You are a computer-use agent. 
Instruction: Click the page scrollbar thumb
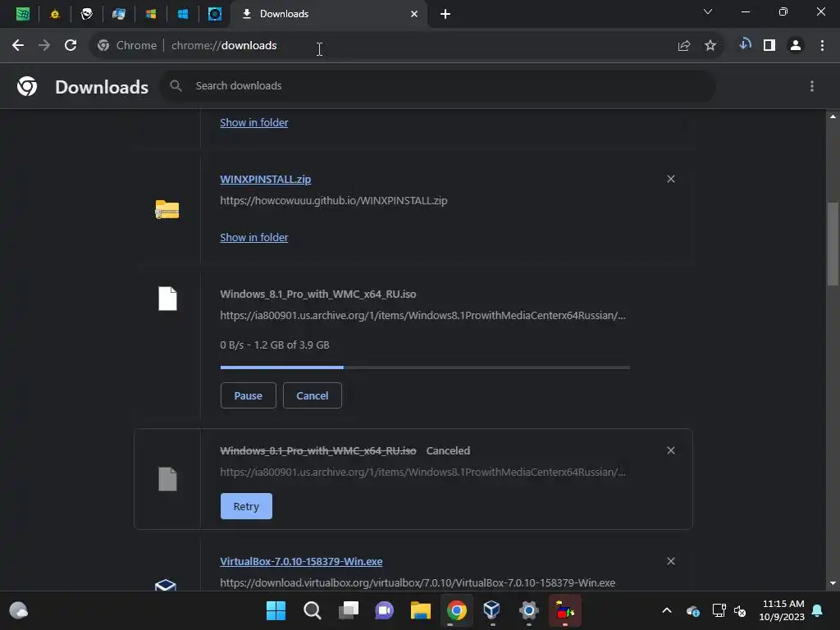coord(833,244)
